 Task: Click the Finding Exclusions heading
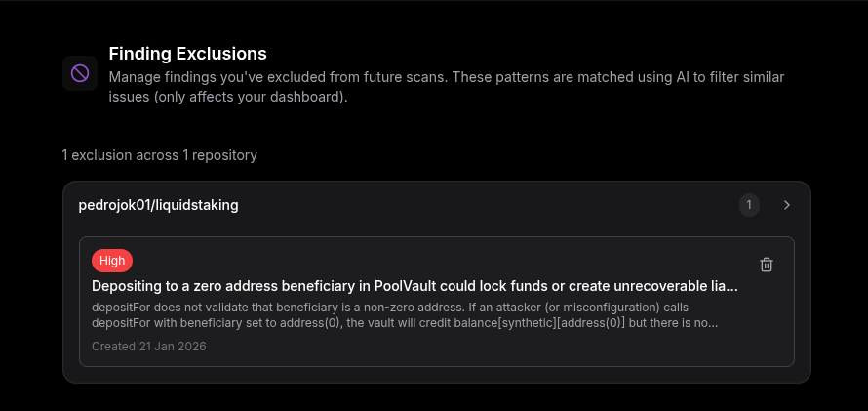[187, 54]
